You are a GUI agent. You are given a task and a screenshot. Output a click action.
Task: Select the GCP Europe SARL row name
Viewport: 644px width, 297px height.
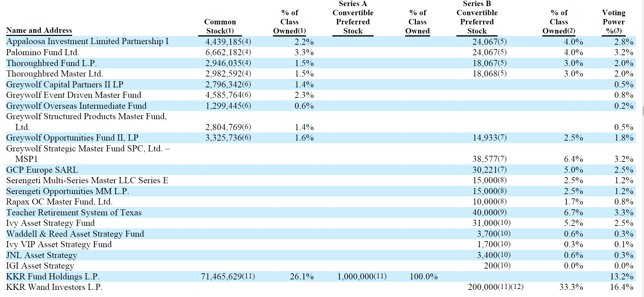tap(42, 170)
